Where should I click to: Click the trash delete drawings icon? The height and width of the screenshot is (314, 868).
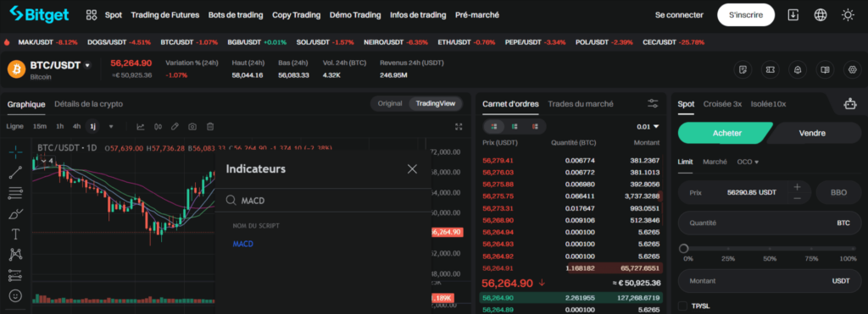point(210,127)
